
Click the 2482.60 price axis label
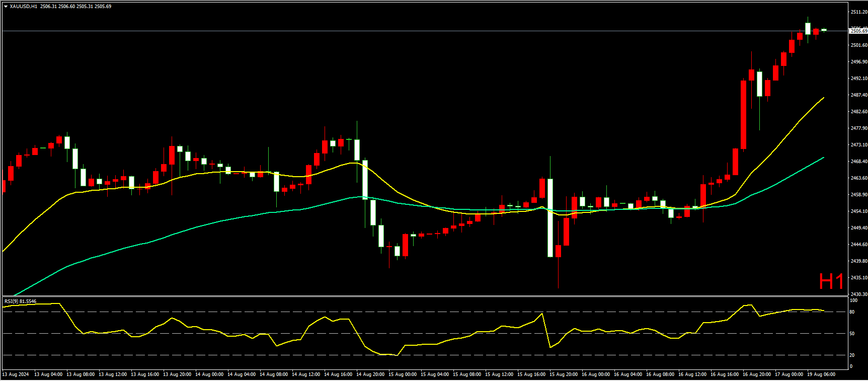[859, 112]
